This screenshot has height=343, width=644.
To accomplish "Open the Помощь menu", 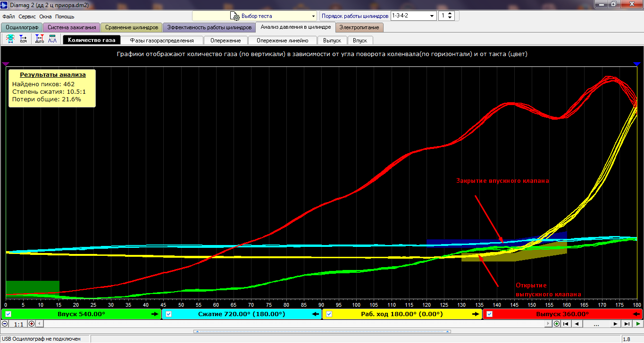I will coord(65,16).
